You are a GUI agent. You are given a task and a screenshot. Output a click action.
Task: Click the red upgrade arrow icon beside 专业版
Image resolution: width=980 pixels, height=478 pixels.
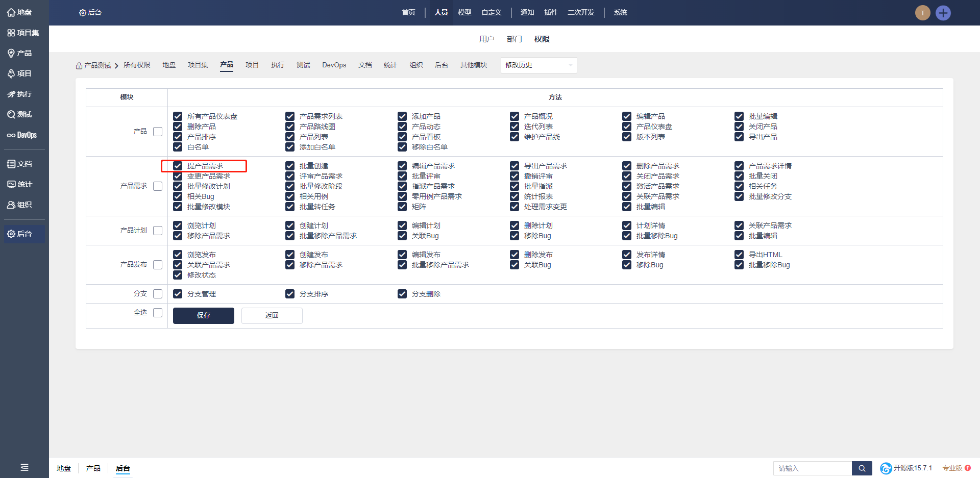point(968,468)
